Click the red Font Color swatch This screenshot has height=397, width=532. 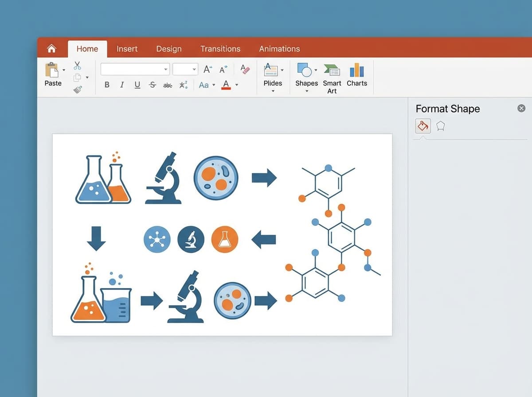pyautogui.click(x=226, y=85)
